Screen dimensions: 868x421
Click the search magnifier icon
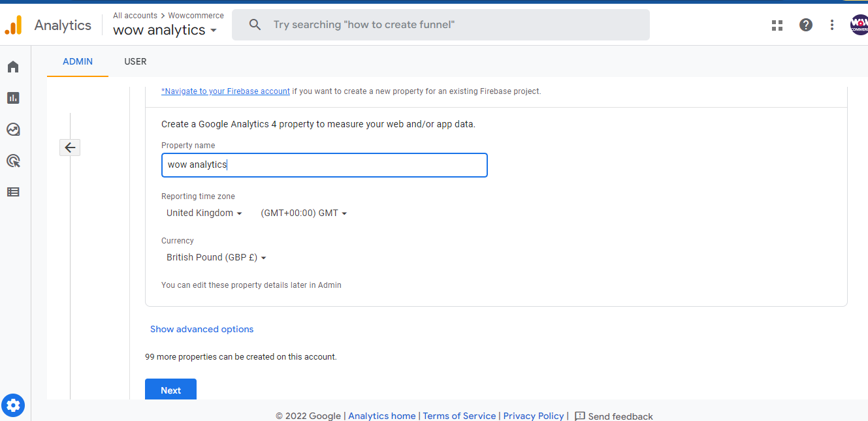click(255, 25)
